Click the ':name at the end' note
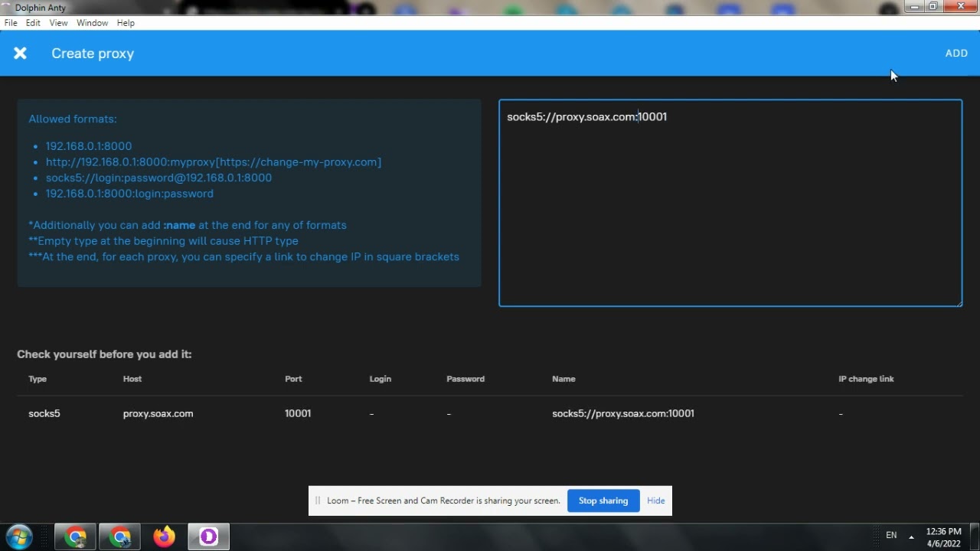 click(x=188, y=225)
